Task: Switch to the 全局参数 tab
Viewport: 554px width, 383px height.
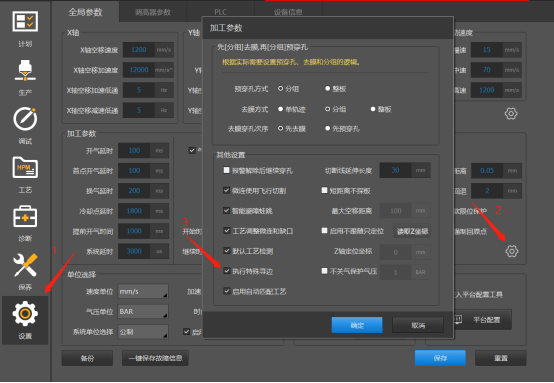Action: coord(85,12)
